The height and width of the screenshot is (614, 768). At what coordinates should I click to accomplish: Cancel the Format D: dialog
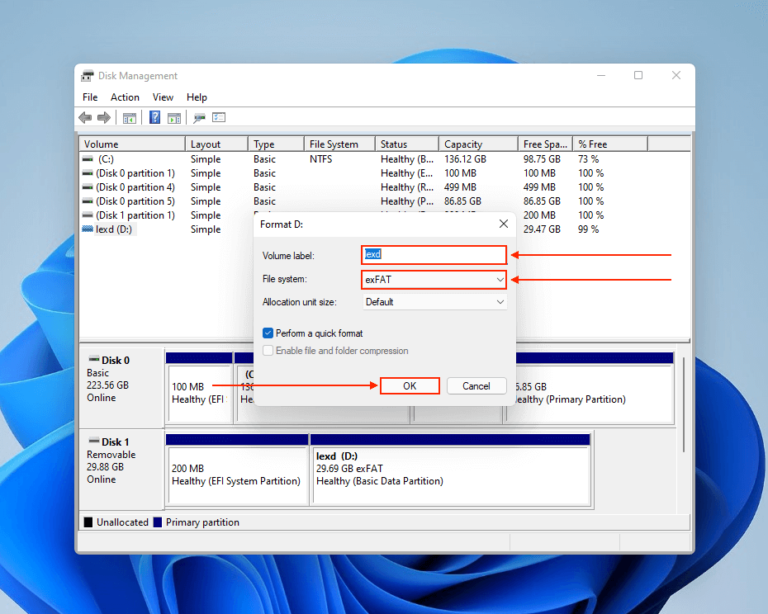click(x=476, y=386)
